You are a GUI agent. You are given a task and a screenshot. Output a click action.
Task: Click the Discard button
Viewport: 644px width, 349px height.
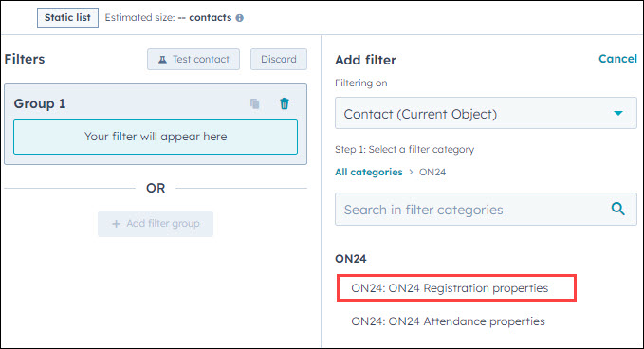point(279,59)
